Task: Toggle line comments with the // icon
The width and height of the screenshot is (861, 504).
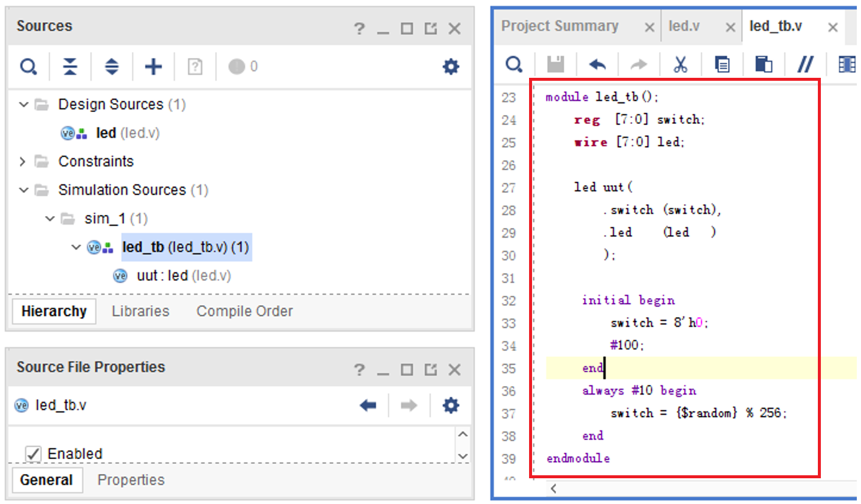Action: point(805,65)
